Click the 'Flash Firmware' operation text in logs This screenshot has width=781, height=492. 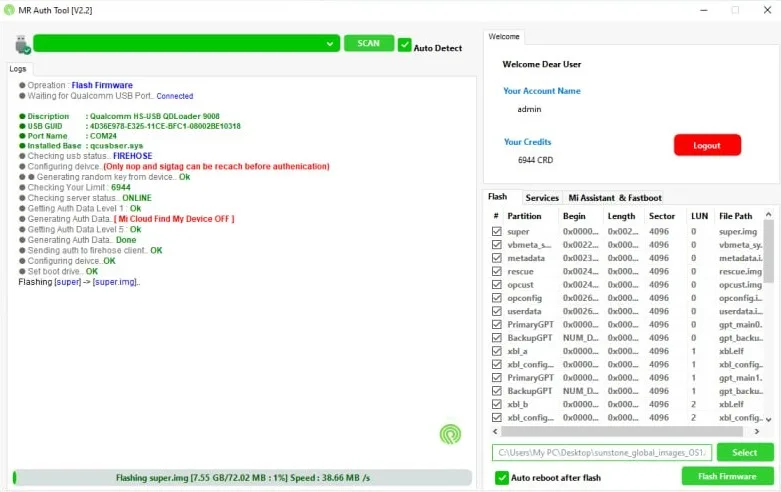coord(102,85)
